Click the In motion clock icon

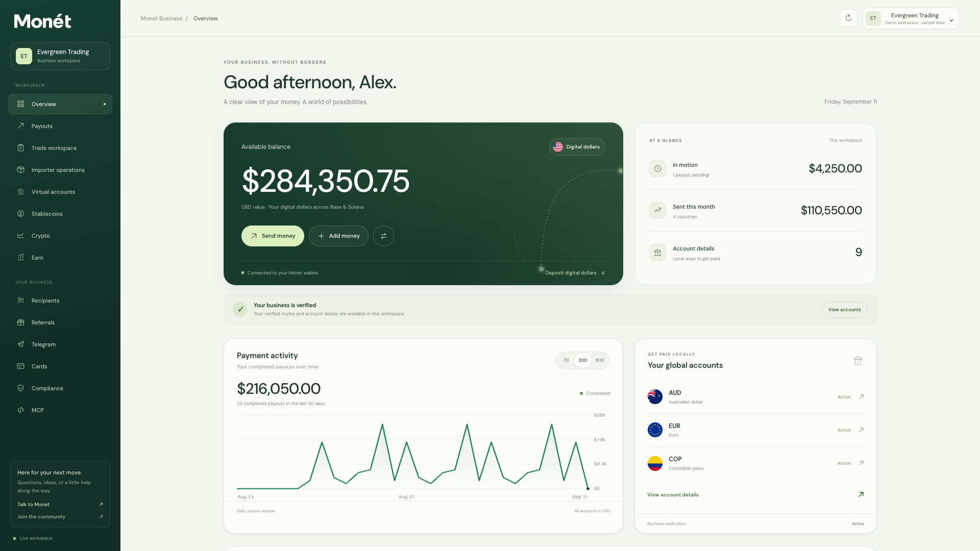point(657,169)
